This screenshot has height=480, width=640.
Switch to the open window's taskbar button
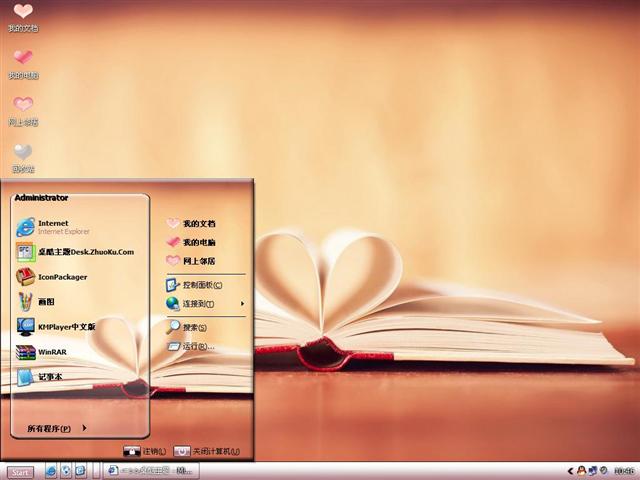click(151, 471)
